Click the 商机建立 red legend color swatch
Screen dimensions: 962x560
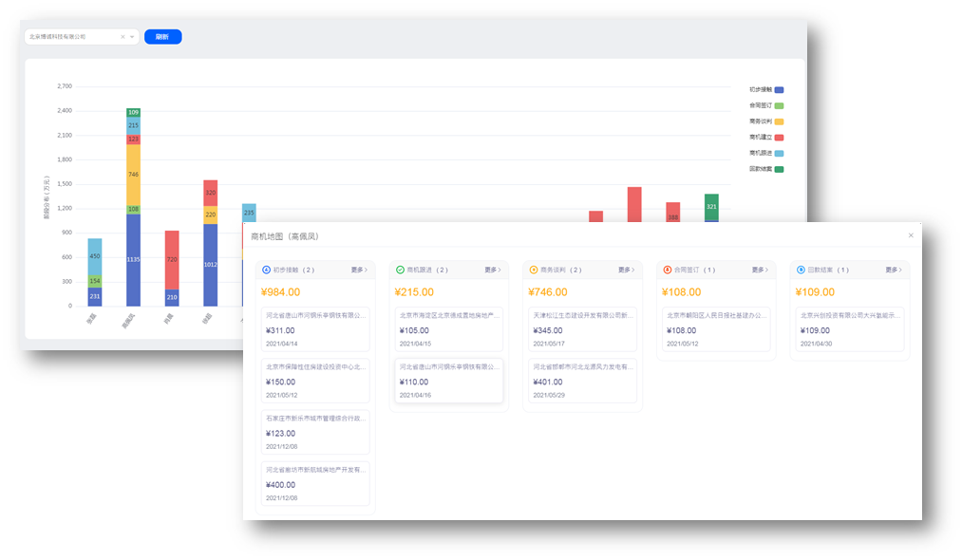[x=779, y=138]
